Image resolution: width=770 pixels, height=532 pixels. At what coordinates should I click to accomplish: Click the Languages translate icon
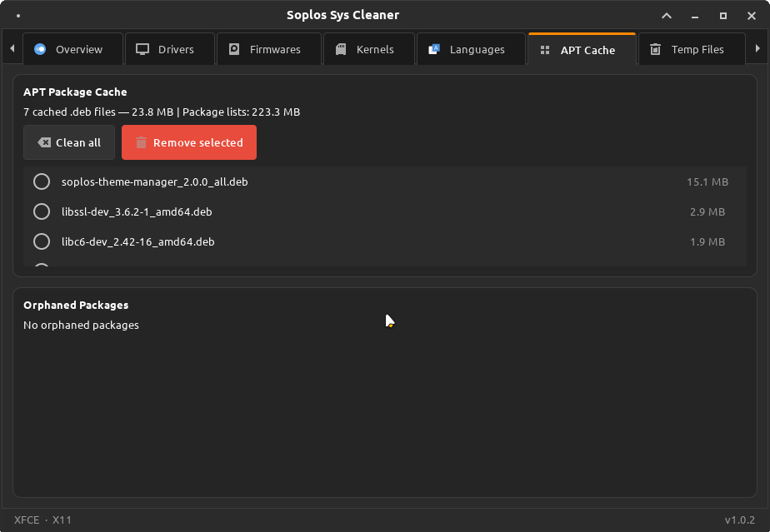(433, 49)
